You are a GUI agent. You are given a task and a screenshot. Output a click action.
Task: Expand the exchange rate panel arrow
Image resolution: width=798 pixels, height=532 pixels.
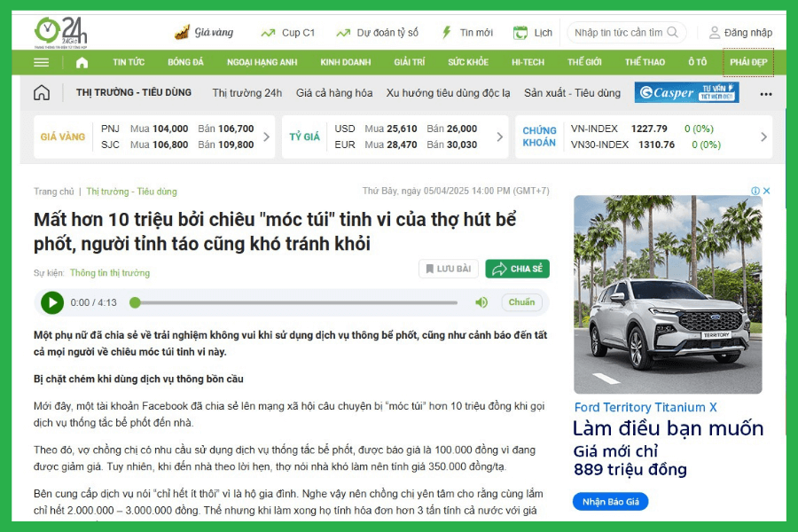500,137
